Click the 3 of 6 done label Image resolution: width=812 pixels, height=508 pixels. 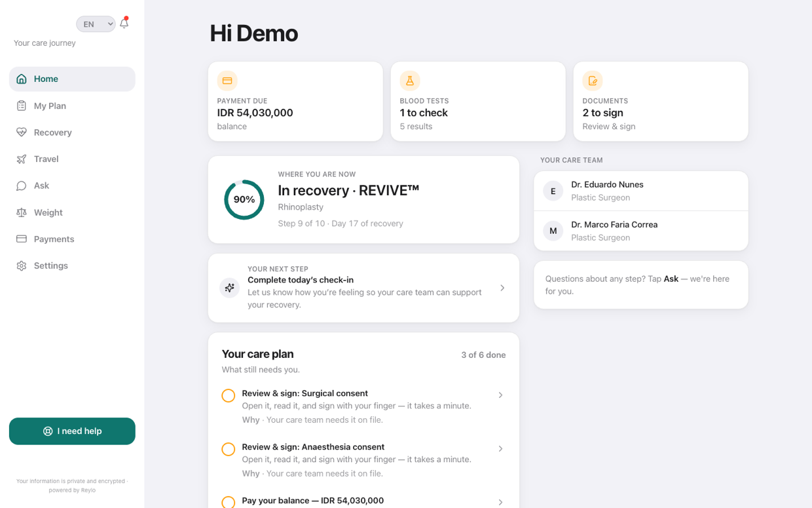click(x=483, y=355)
